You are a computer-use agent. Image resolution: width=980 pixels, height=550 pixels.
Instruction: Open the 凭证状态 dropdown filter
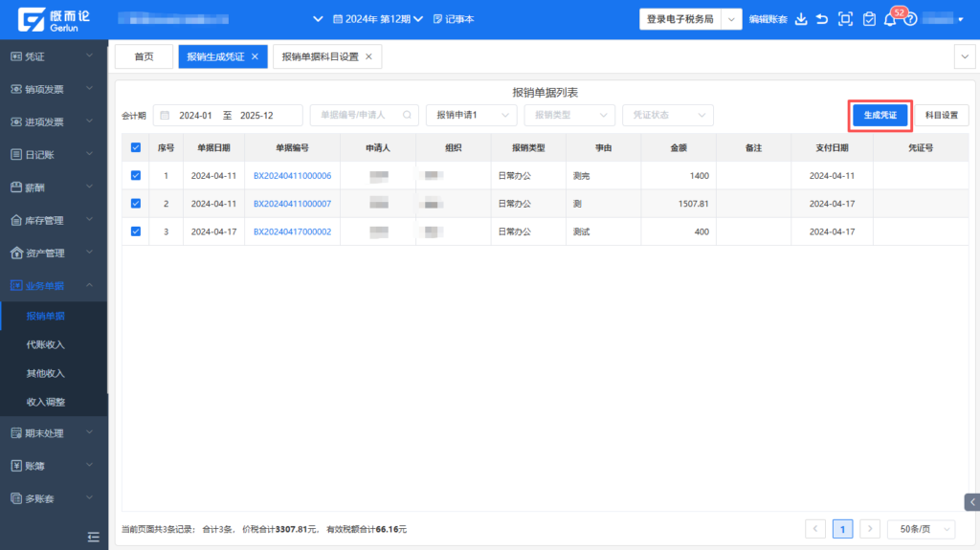click(667, 115)
